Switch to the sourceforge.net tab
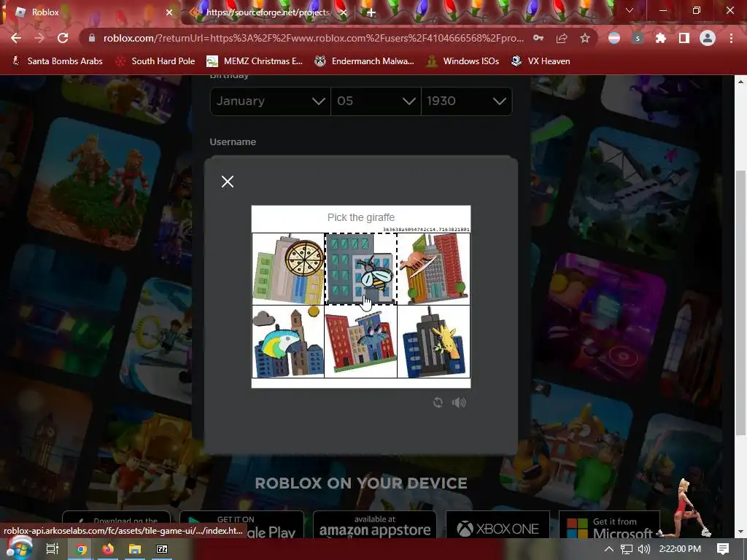 (x=267, y=12)
